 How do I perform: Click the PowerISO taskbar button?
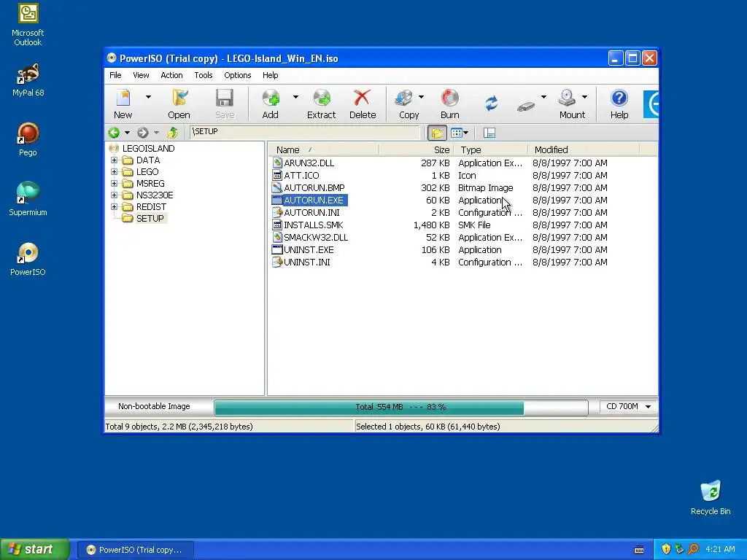135,550
